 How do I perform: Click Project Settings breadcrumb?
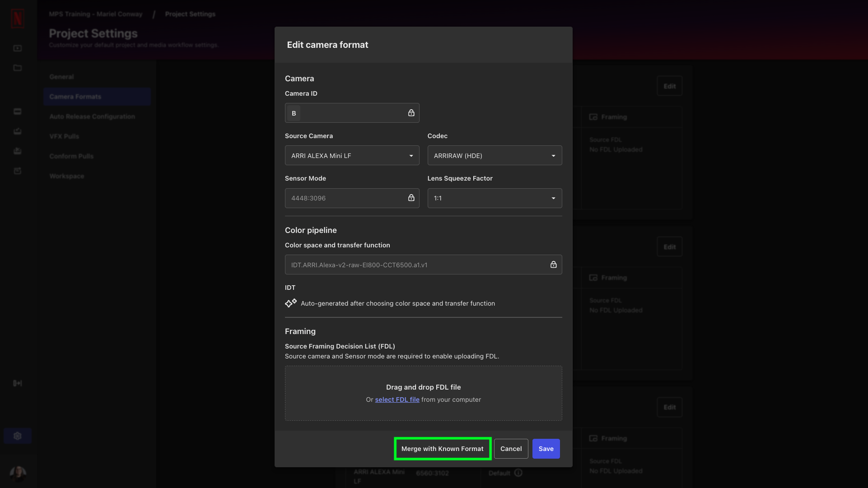click(x=190, y=14)
